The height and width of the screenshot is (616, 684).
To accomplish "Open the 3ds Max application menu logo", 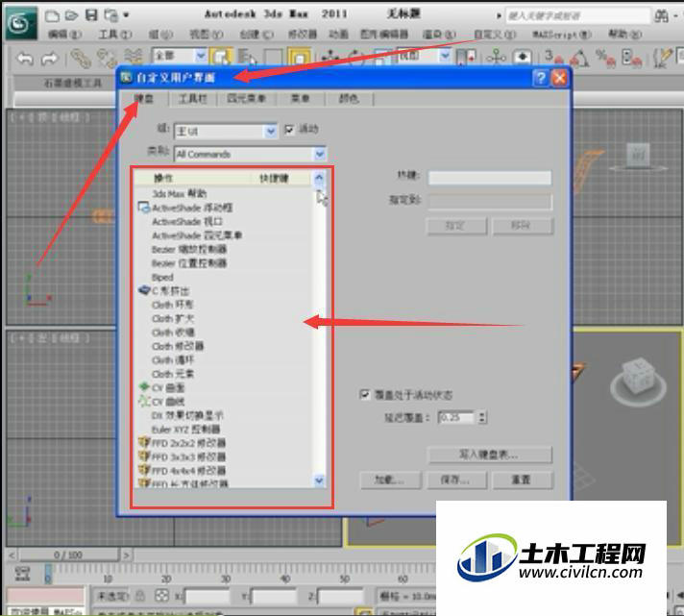I will click(x=21, y=23).
